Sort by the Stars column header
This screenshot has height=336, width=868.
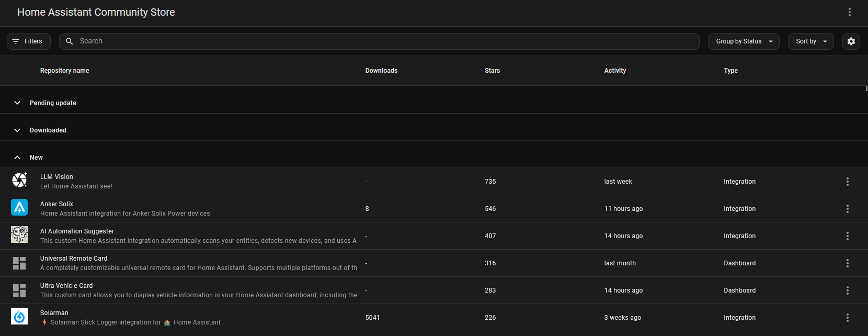coord(492,71)
